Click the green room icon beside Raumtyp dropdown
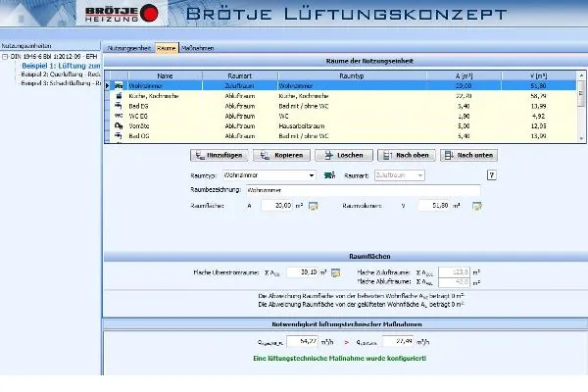The width and height of the screenshot is (588, 392). tap(329, 175)
